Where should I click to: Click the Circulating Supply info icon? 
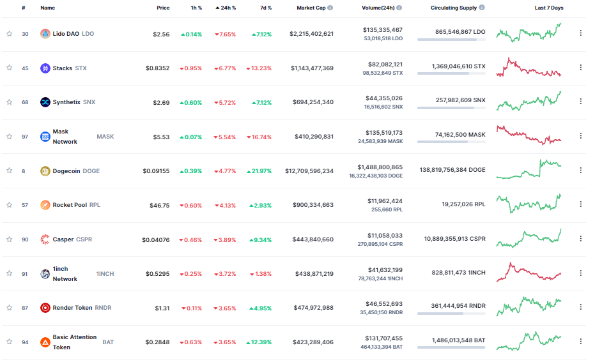pos(482,8)
